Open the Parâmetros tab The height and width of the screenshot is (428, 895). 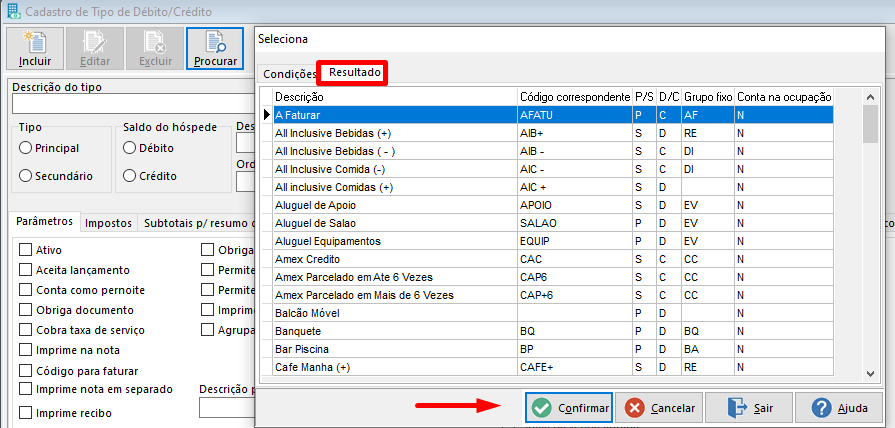click(45, 221)
